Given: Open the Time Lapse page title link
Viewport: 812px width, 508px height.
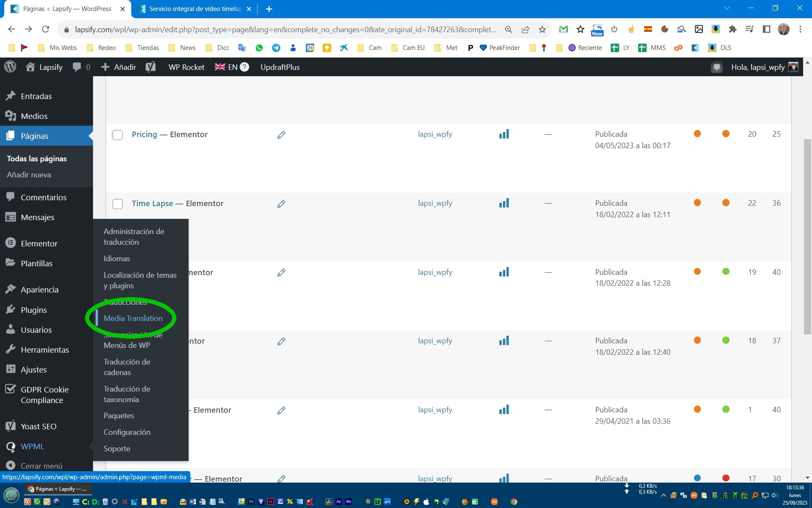Looking at the screenshot, I should 152,204.
